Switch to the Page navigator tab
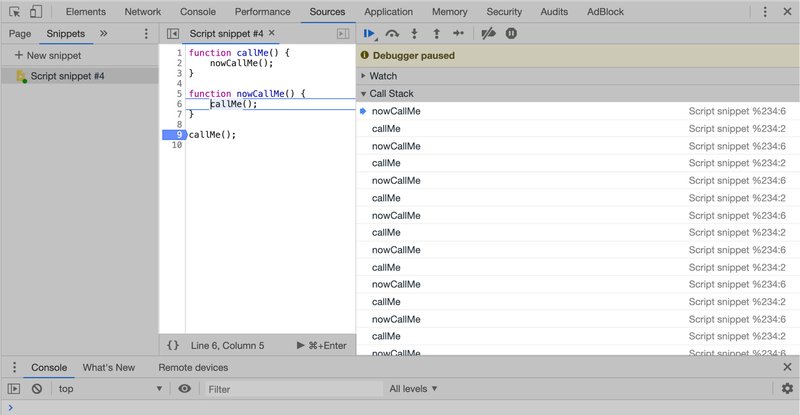The height and width of the screenshot is (415, 800). pos(20,34)
